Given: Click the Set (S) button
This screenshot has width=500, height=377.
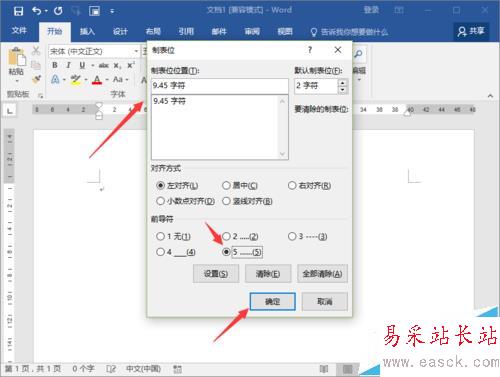Looking at the screenshot, I should tap(216, 274).
